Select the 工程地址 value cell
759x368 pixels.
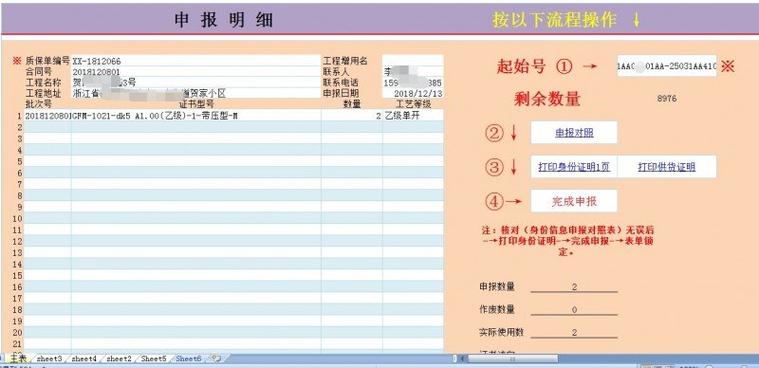196,93
